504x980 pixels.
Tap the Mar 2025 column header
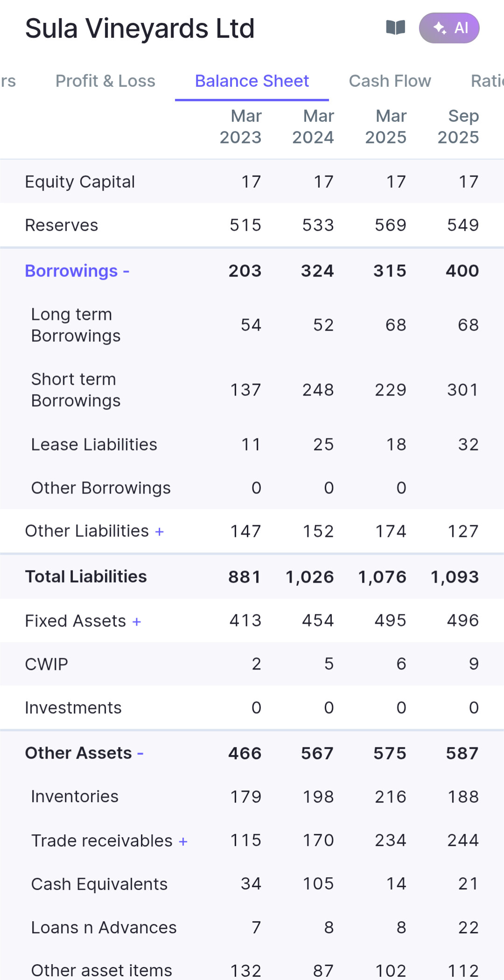pos(386,127)
